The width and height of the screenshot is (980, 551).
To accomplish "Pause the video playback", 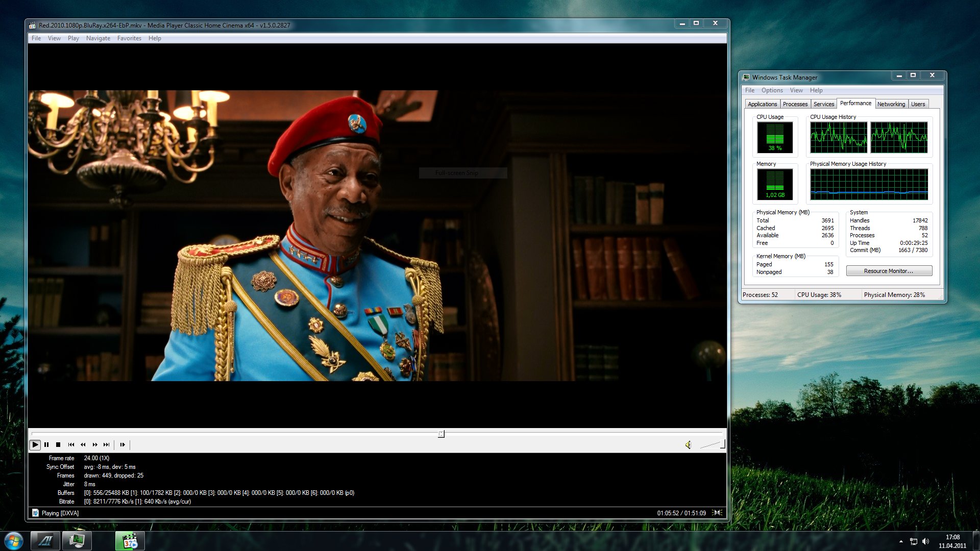I will (46, 445).
